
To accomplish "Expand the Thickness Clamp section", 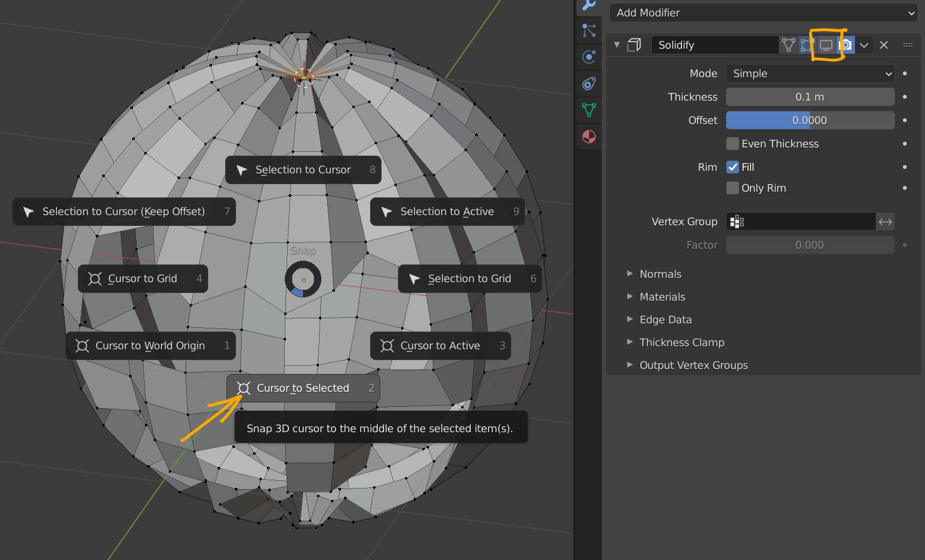I will [681, 342].
